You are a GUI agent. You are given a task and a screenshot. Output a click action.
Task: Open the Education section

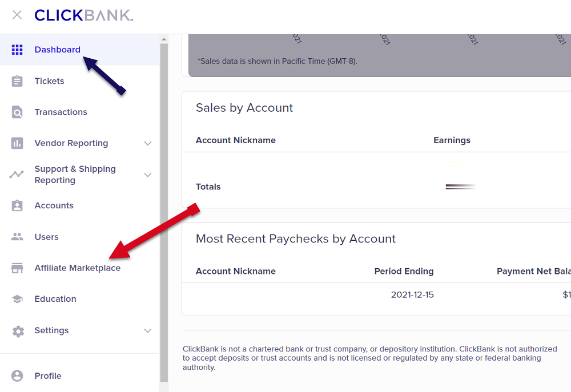click(x=80, y=299)
